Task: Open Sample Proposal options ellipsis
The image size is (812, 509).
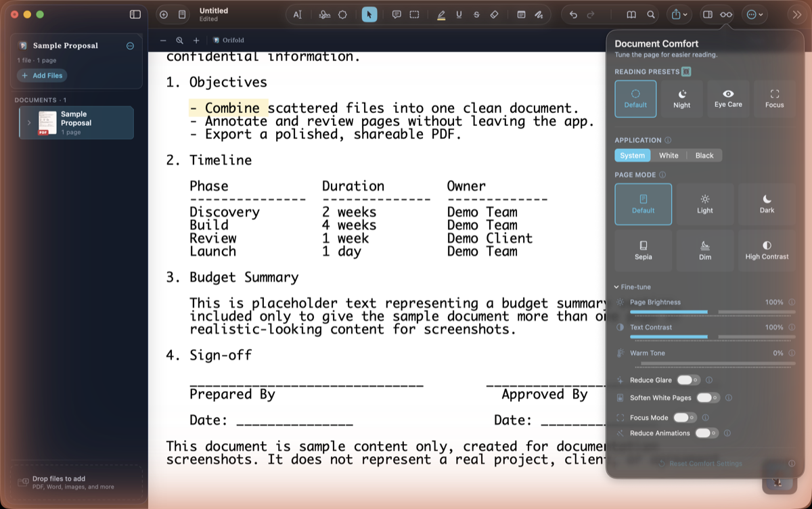Action: click(x=131, y=46)
